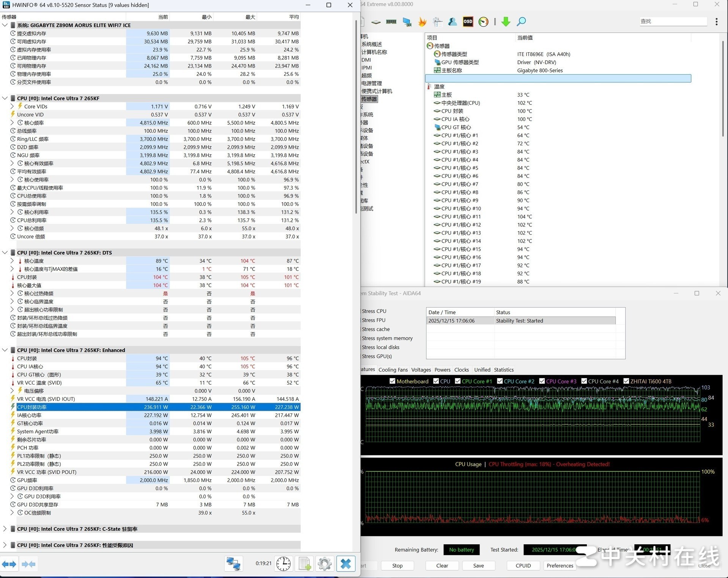Reset the HWiNFO clock timer icon
This screenshot has height=578, width=728.
[x=283, y=564]
